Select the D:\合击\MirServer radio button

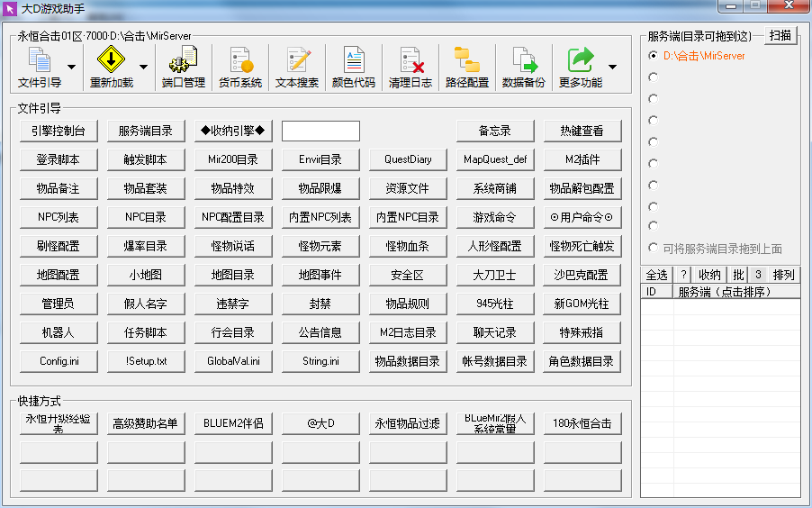pos(653,56)
